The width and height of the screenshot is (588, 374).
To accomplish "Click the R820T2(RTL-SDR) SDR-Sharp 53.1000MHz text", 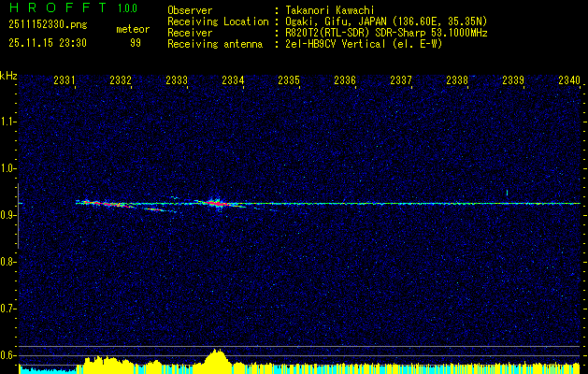I will point(385,33).
